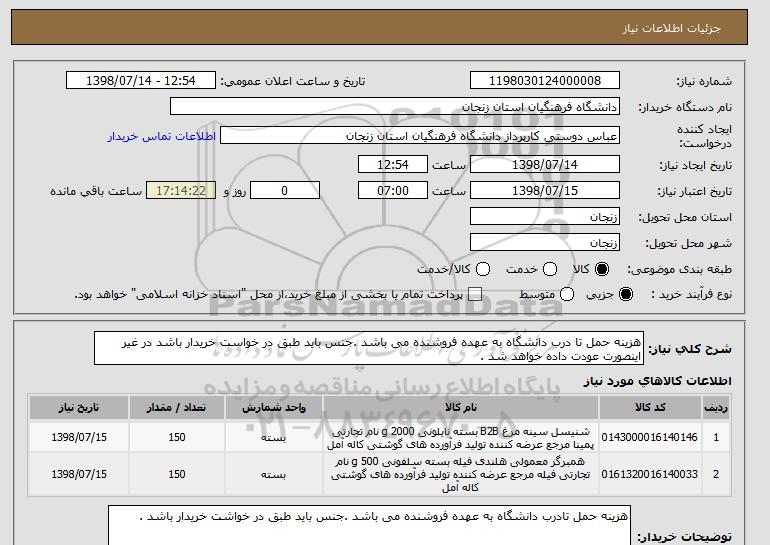Click the need date 1398/07/15 in row 2
Viewport: 770px width, 545px height.
[79, 474]
